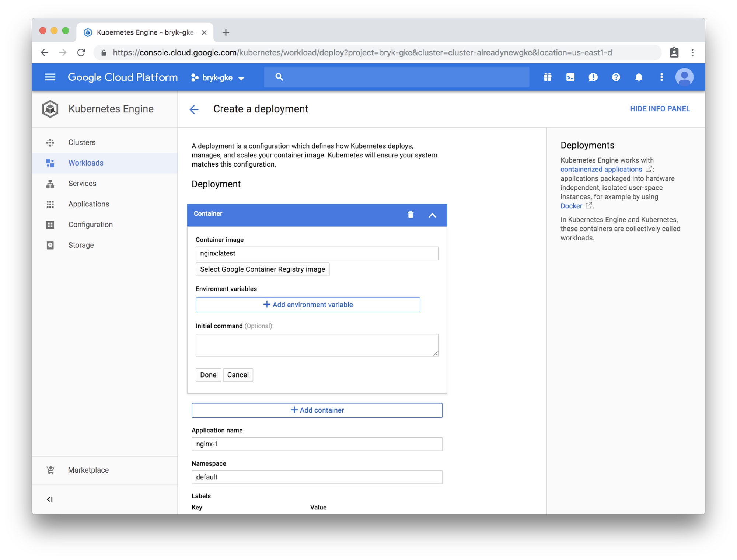Switch to the Kubernetes Engine browser tab

[144, 32]
